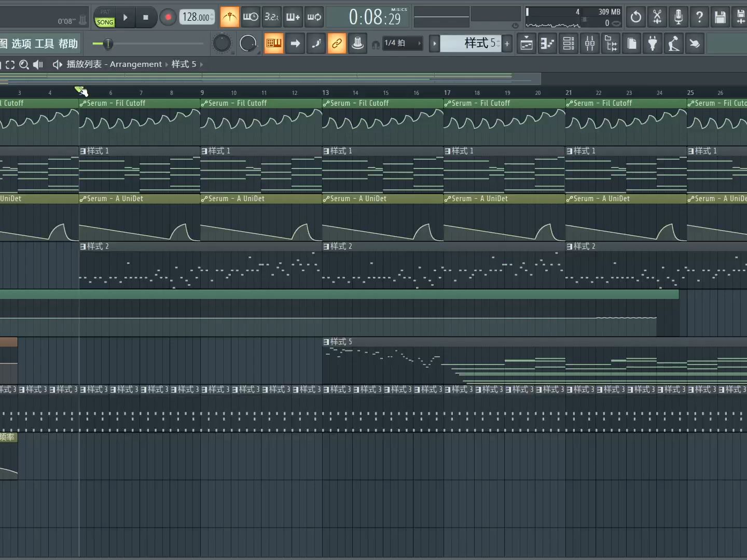The width and height of the screenshot is (747, 560).
Task: Open the 选项 menu
Action: (x=21, y=44)
